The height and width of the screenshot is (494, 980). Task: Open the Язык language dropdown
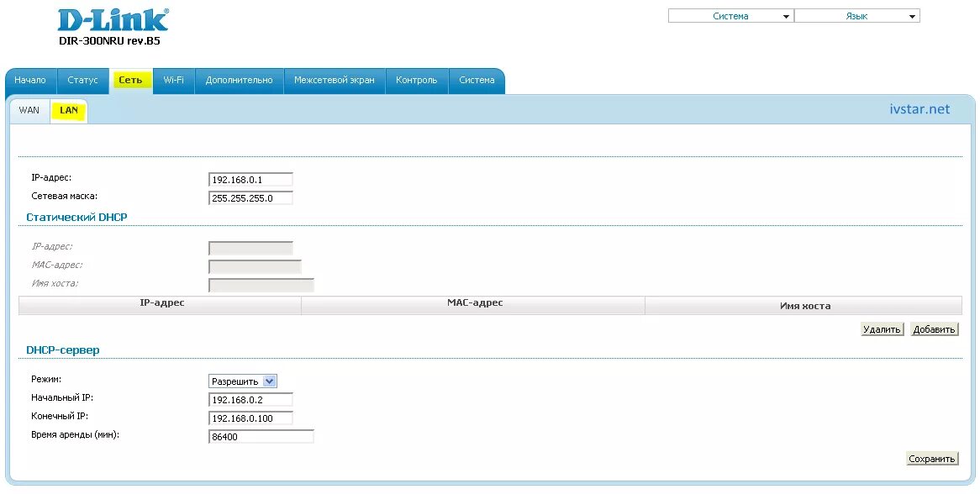(x=857, y=16)
